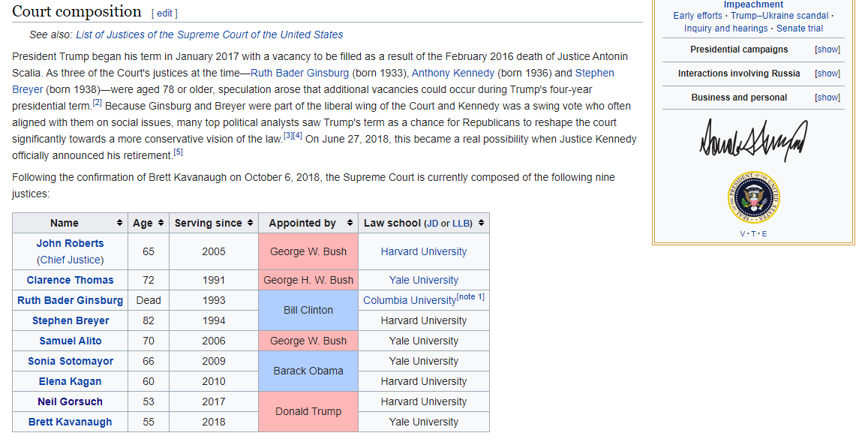Image resolution: width=868 pixels, height=442 pixels.
Task: Click the 2018 serving since cell
Action: pos(214,422)
